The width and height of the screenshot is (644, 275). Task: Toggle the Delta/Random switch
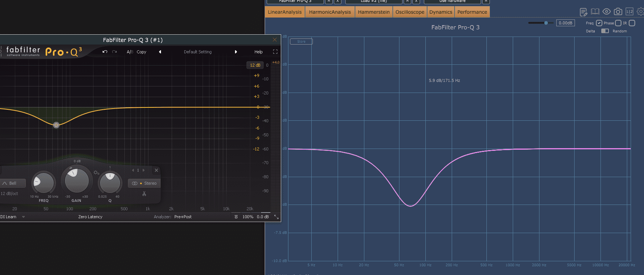point(605,31)
